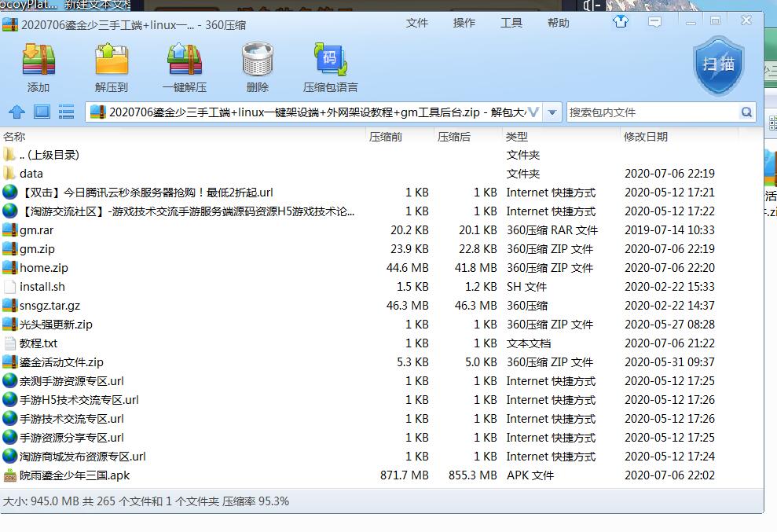This screenshot has height=532, width=777.
Task: Switch to large icon view mode
Action: (x=42, y=112)
